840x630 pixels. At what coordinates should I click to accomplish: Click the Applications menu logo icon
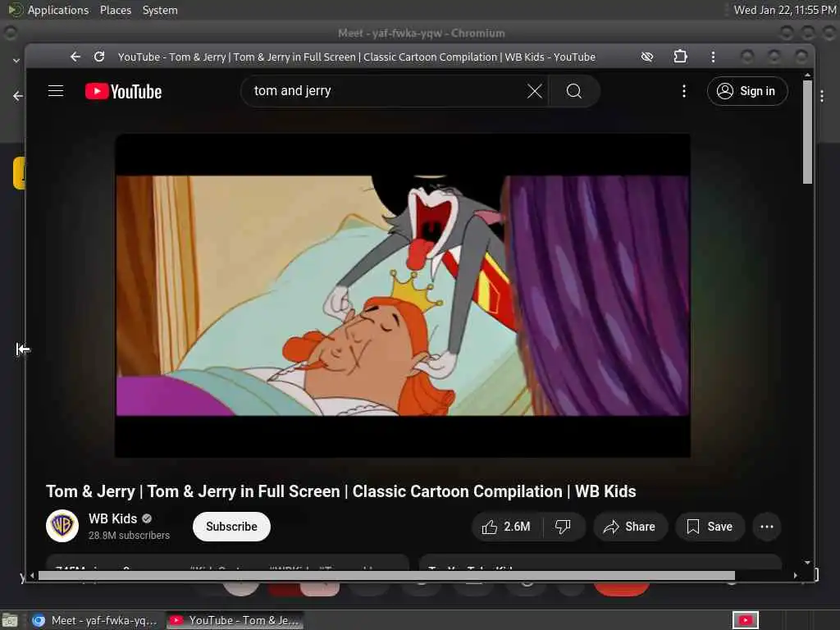16,10
